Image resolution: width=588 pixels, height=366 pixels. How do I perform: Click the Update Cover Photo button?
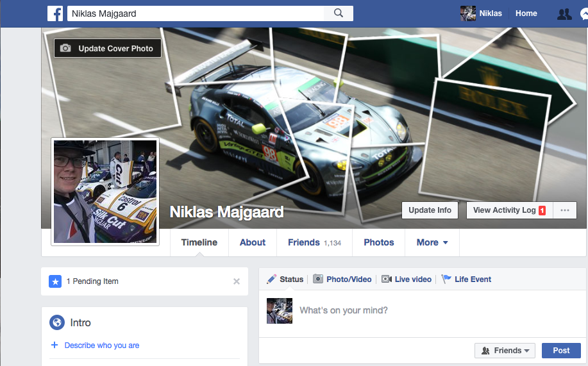pyautogui.click(x=108, y=49)
